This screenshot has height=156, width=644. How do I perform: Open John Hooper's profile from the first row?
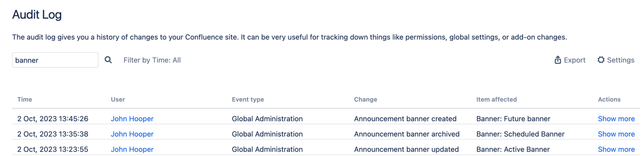click(x=132, y=119)
